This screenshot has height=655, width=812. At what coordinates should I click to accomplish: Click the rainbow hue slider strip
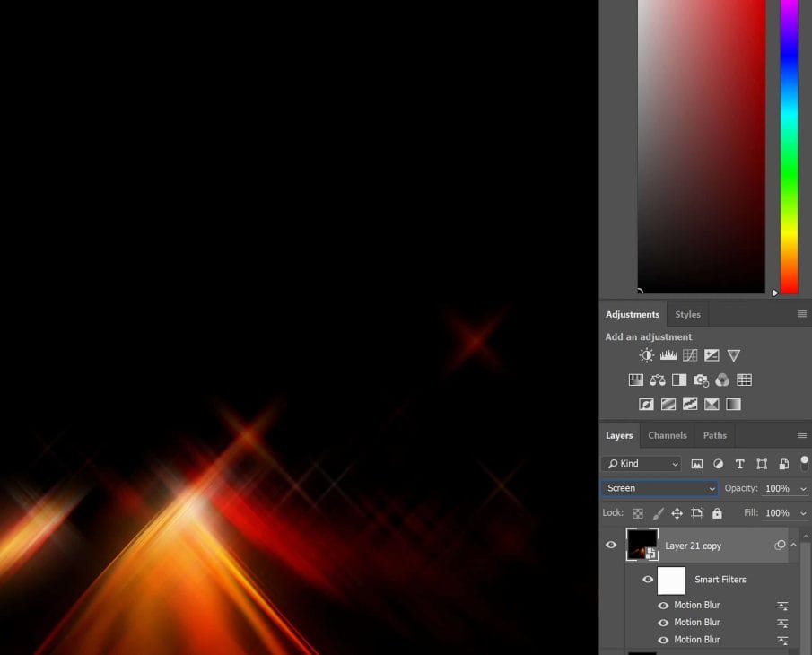pos(789,144)
